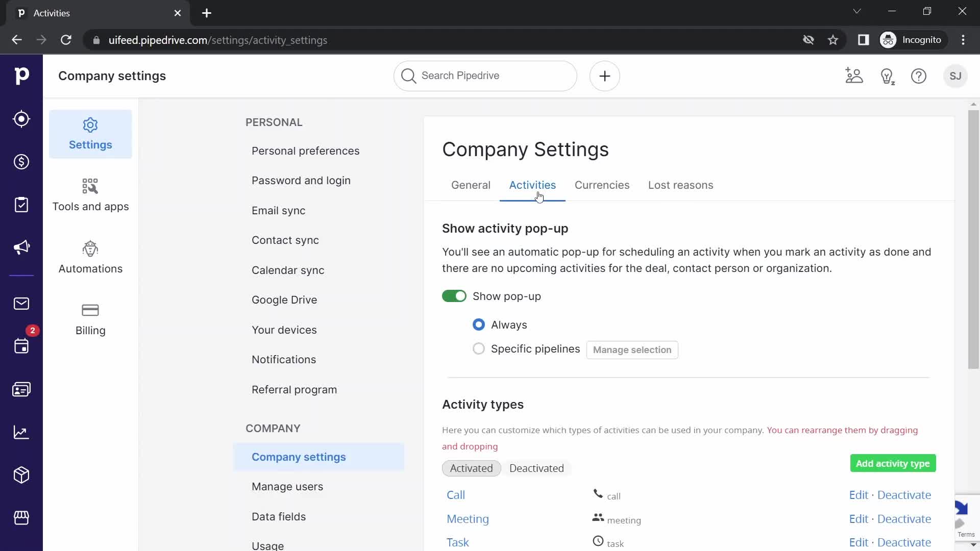Click the page vertical scrollbar thumb
This screenshot has height=551, width=980.
pos(973,239)
